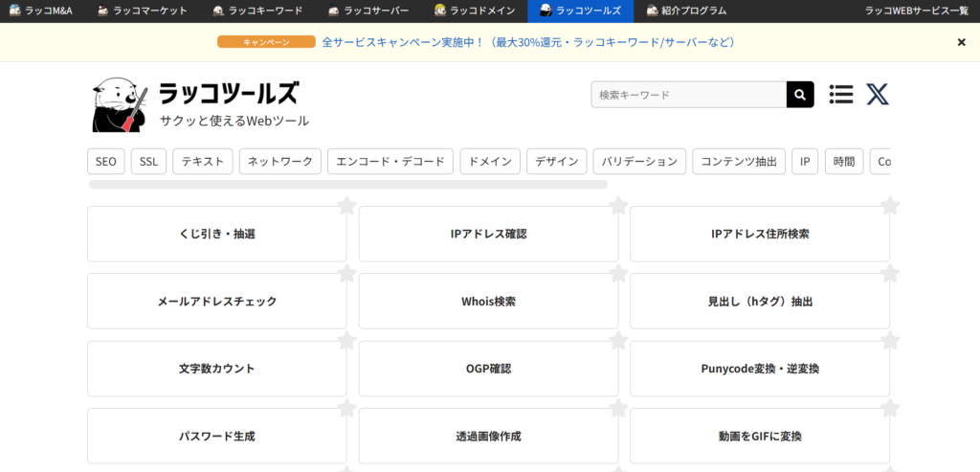Open ラッコM&A in top navigation
980x472 pixels.
pos(41,11)
